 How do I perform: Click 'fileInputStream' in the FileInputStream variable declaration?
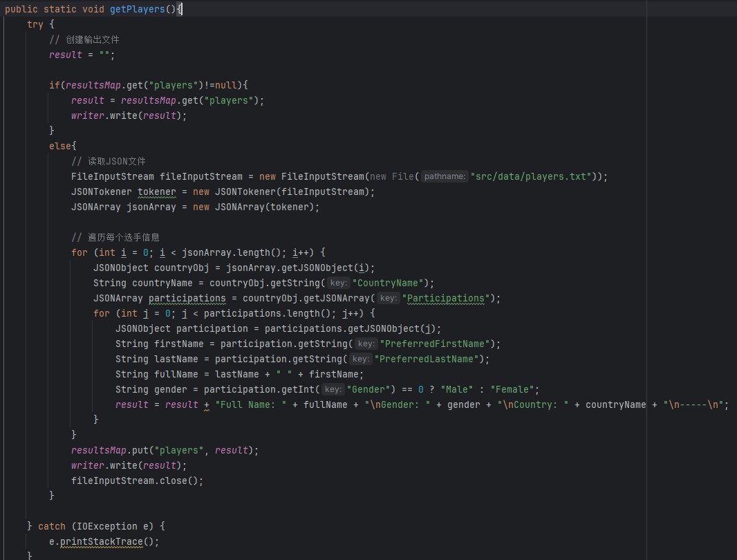201,176
